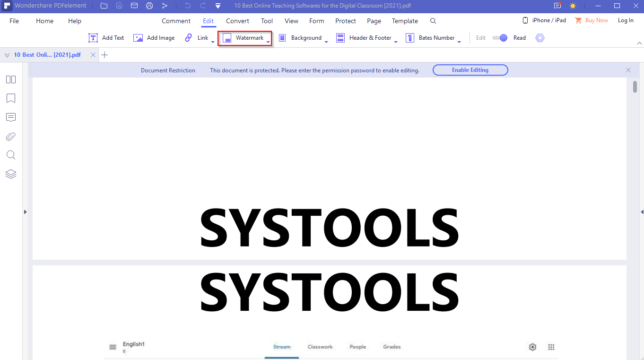
Task: Expand the Watermark dropdown arrow
Action: tap(268, 42)
